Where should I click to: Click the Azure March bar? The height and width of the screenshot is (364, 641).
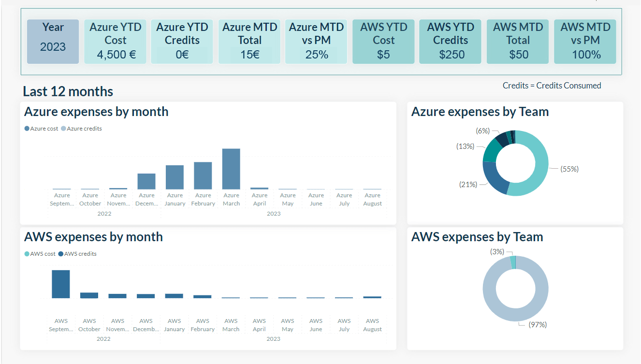coord(231,169)
